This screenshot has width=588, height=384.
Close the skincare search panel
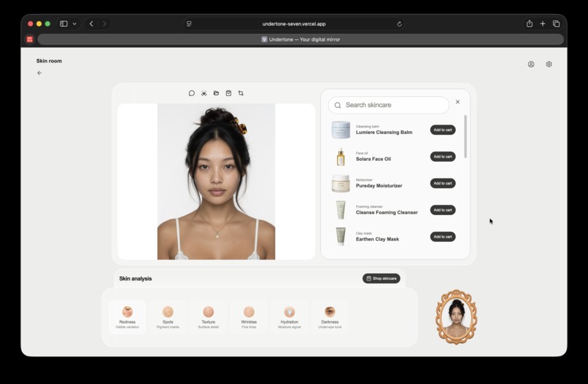point(457,101)
